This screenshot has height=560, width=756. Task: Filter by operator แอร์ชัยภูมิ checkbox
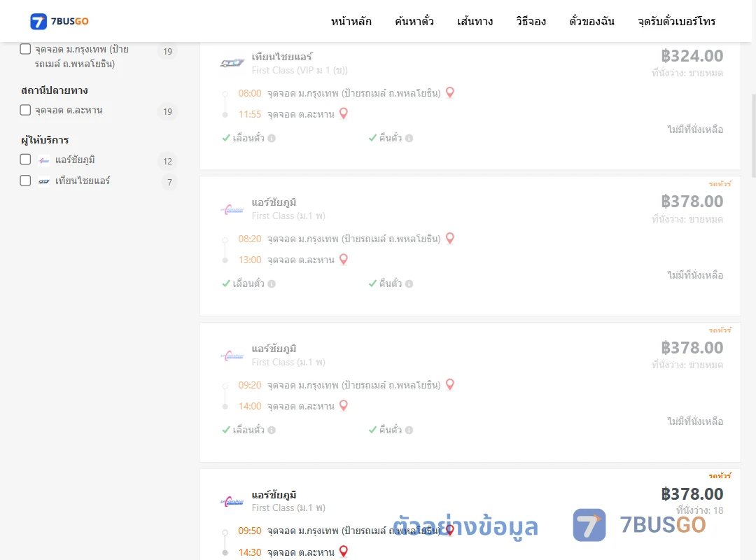pyautogui.click(x=26, y=160)
